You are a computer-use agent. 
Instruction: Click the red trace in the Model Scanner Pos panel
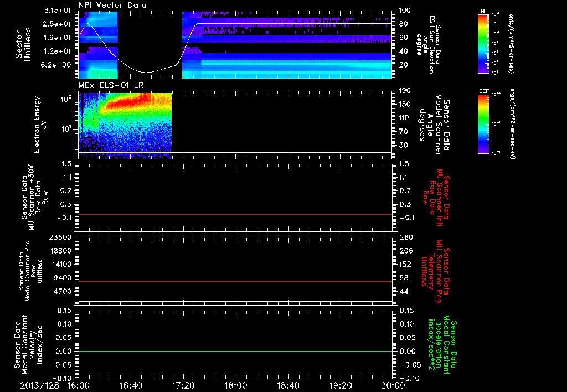coord(235,281)
